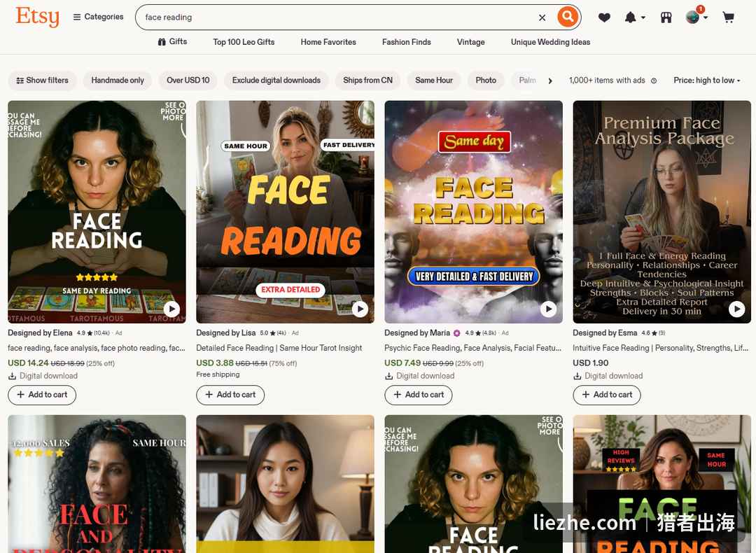The image size is (756, 553).
Task: Click the USD 3.88 price text
Action: pos(215,363)
